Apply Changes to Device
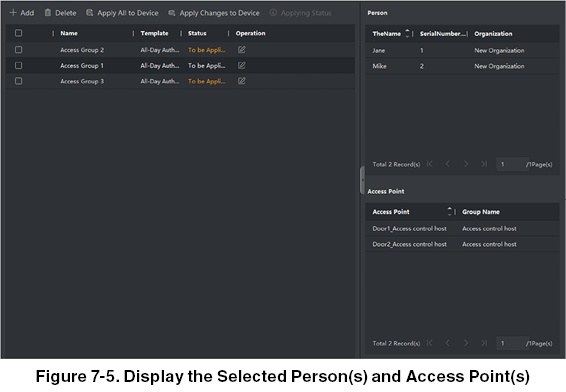This screenshot has height=392, width=566. coord(214,13)
